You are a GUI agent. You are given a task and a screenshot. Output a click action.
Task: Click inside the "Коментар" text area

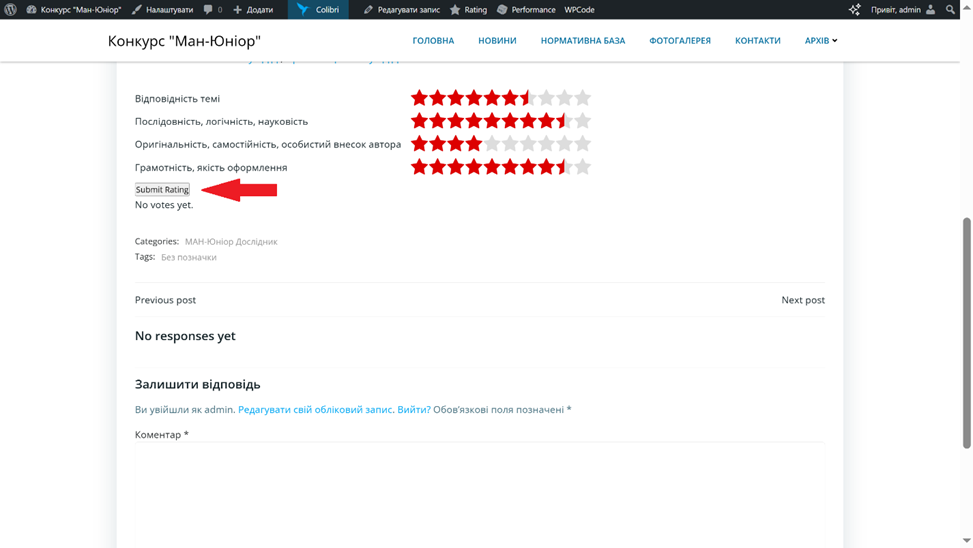click(x=479, y=490)
